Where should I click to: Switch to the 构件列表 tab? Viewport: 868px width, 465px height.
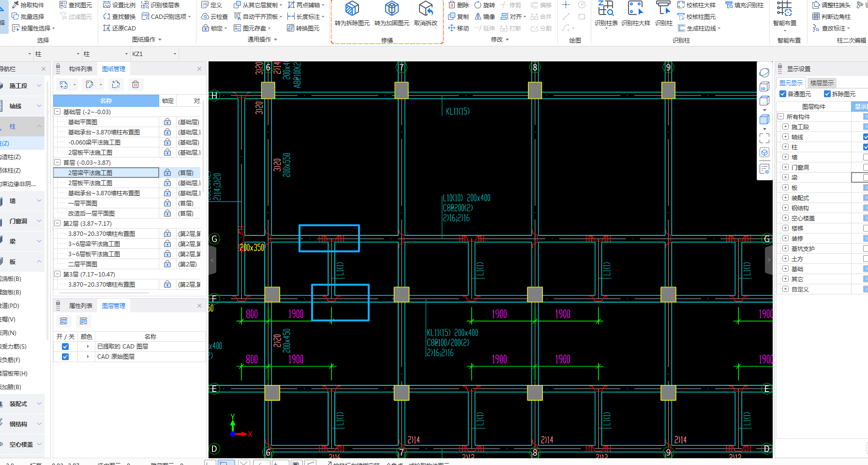(80, 69)
